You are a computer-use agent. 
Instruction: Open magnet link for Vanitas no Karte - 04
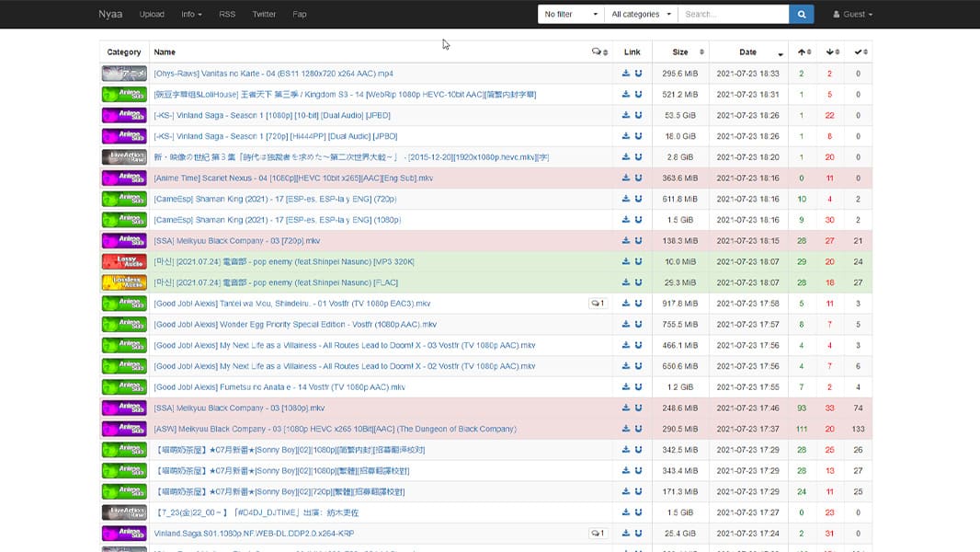click(638, 74)
